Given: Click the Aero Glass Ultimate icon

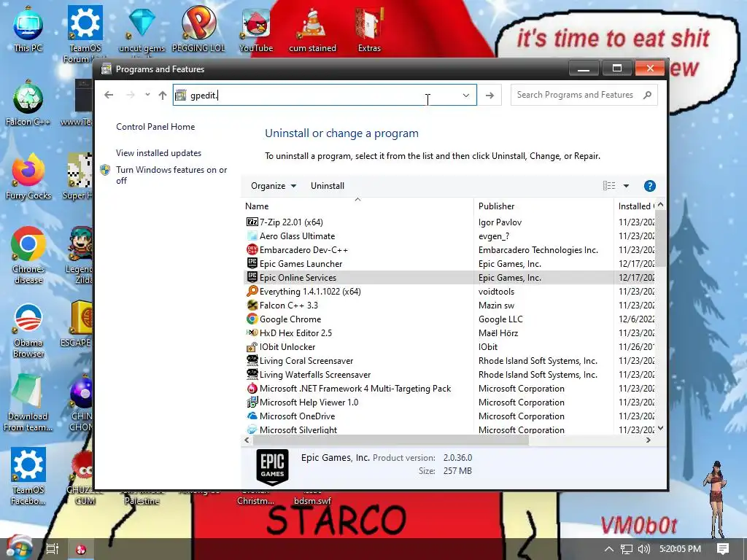Looking at the screenshot, I should click(x=252, y=236).
